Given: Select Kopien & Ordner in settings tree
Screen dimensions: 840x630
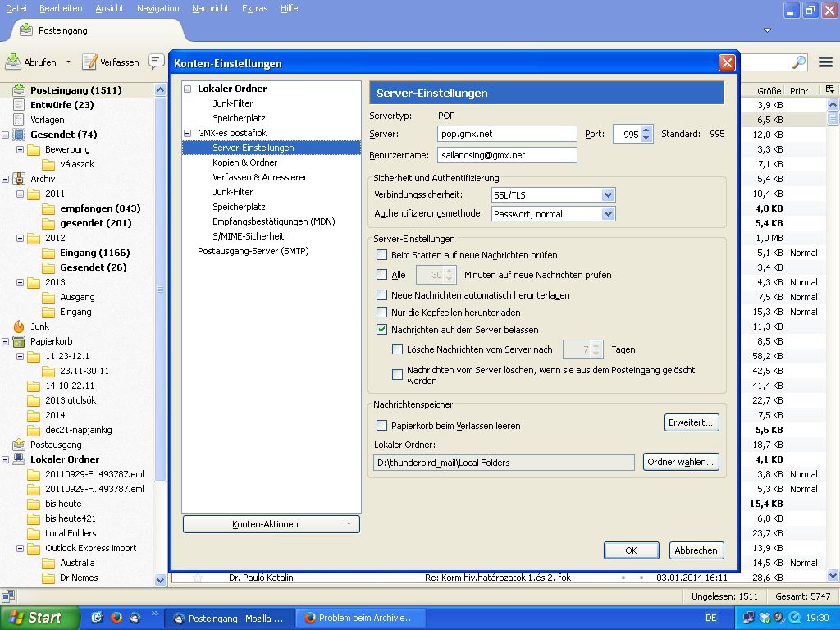Looking at the screenshot, I should point(244,162).
